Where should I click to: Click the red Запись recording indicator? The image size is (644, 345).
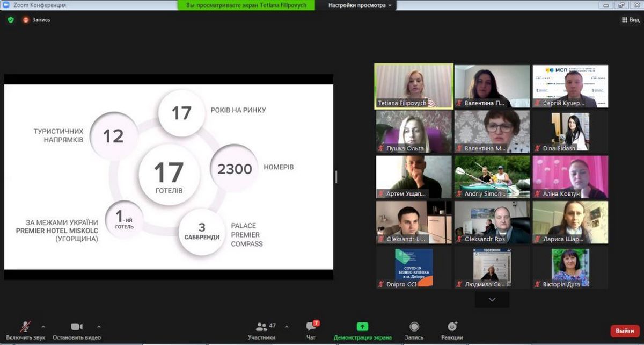[26, 20]
